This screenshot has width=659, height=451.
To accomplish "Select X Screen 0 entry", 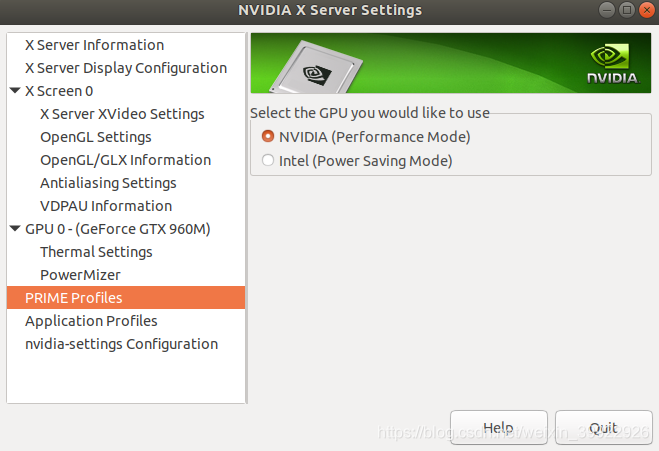I will [x=59, y=91].
